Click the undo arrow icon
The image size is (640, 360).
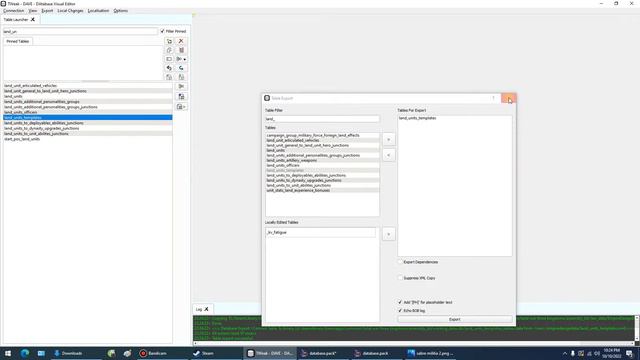click(169, 68)
